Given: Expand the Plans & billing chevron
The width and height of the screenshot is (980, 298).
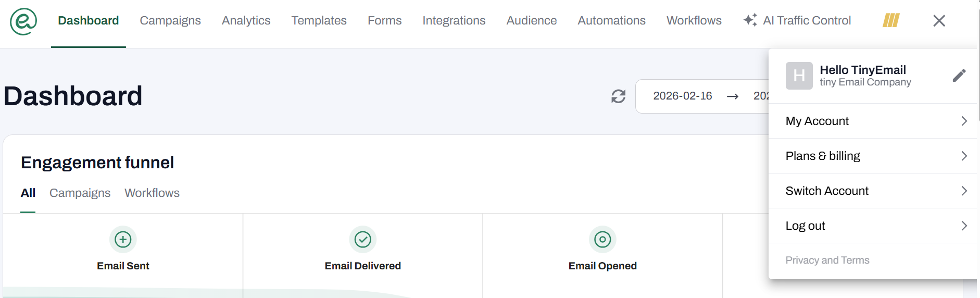Looking at the screenshot, I should click(964, 156).
